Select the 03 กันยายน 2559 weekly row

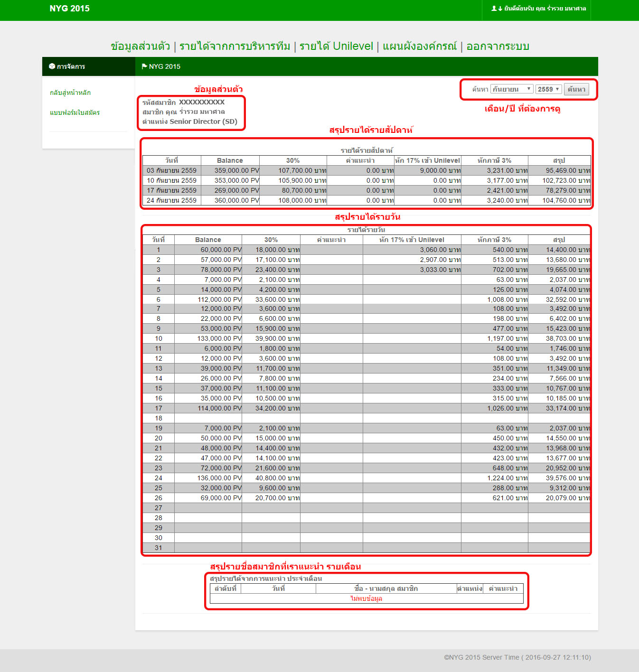171,170
